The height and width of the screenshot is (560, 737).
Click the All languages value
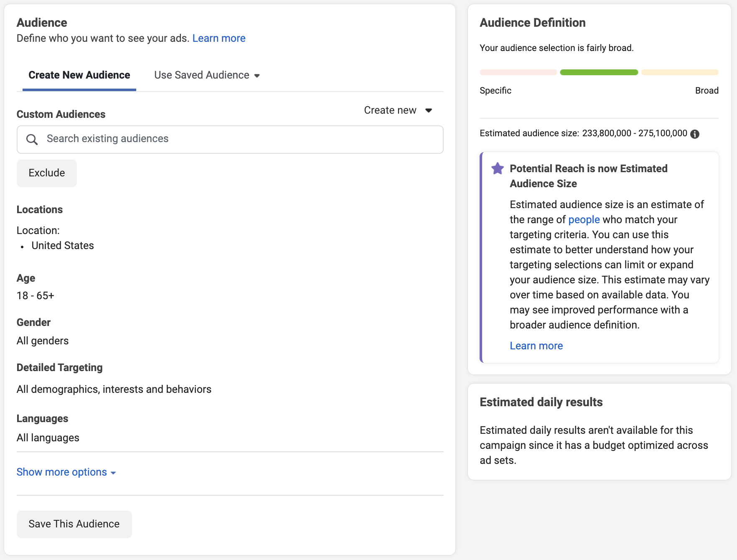tap(48, 438)
